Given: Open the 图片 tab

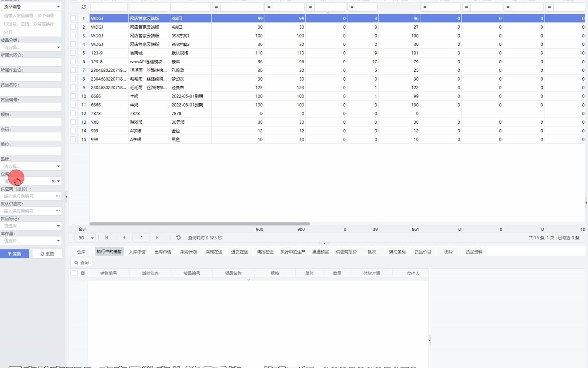Looking at the screenshot, I should 448,252.
